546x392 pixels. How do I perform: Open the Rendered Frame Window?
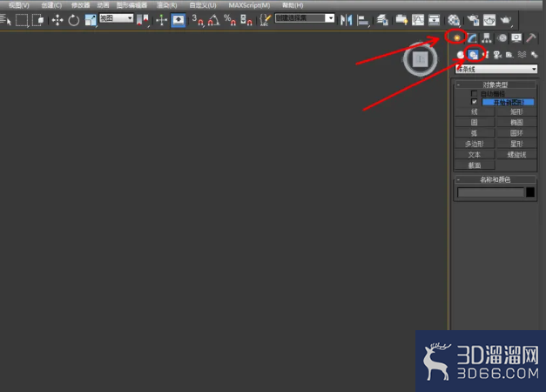489,20
